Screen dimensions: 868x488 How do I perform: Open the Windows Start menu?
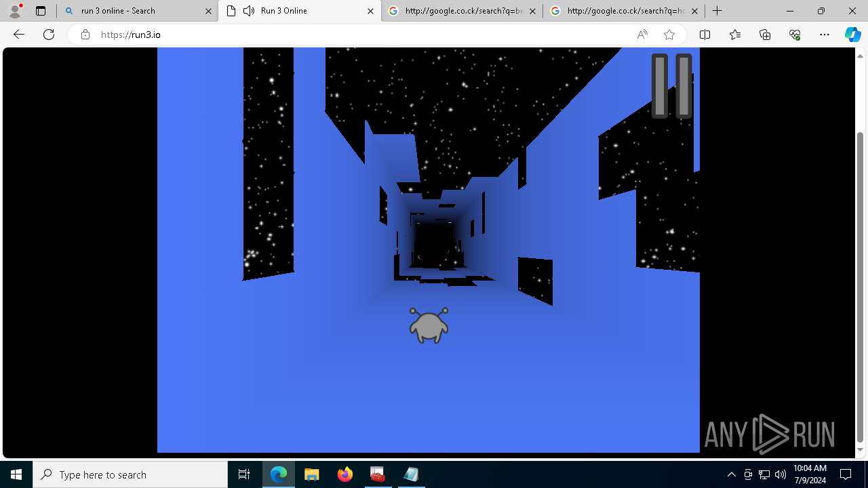16,474
